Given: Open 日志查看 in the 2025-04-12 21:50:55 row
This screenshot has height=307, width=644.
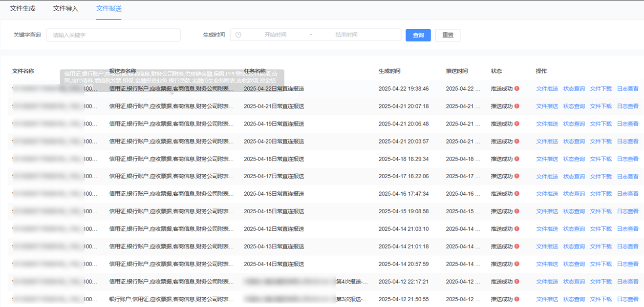Looking at the screenshot, I should (628, 299).
